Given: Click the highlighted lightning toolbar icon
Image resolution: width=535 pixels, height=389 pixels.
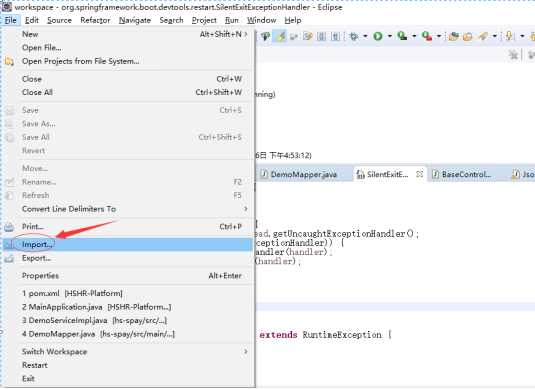Looking at the screenshot, I should (281, 36).
